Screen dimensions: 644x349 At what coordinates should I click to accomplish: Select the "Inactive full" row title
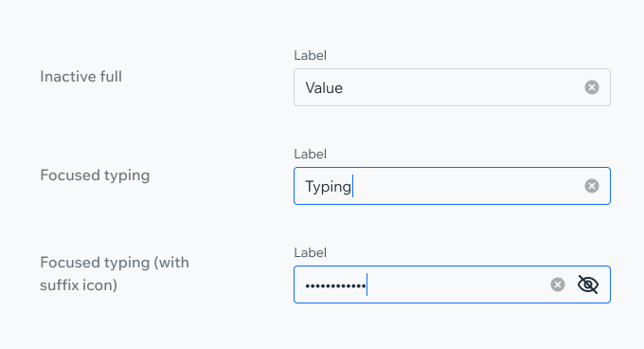80,77
